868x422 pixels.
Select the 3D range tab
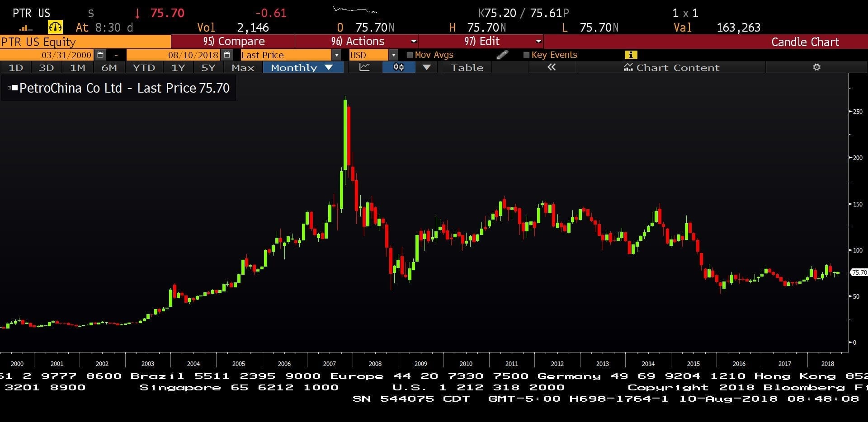tap(47, 67)
